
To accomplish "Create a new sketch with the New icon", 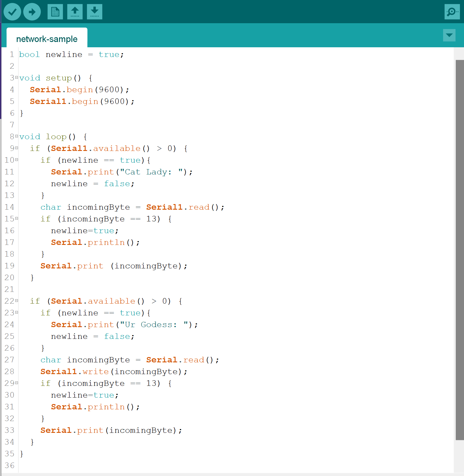I will click(x=55, y=12).
